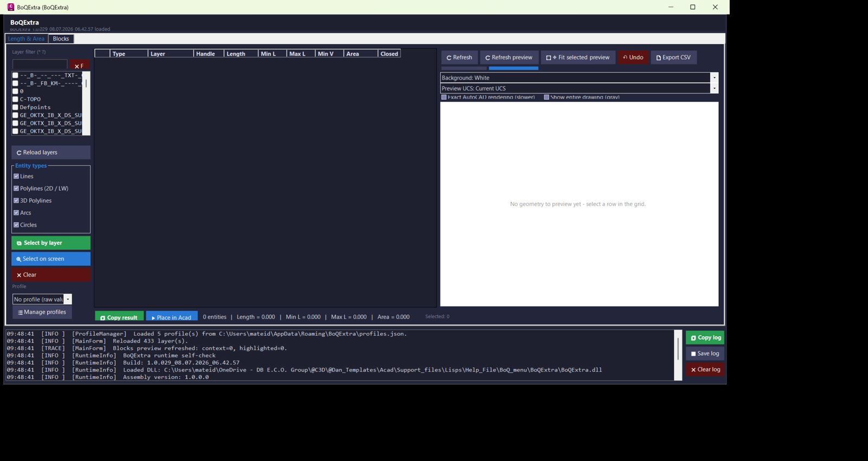
Task: Switch to the Blocks tab
Action: 61,39
